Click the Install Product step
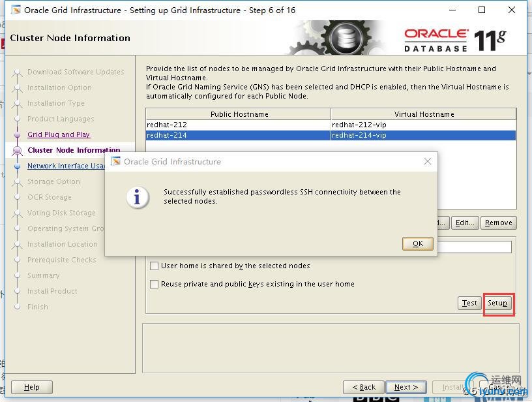The height and width of the screenshot is (402, 532). (52, 291)
